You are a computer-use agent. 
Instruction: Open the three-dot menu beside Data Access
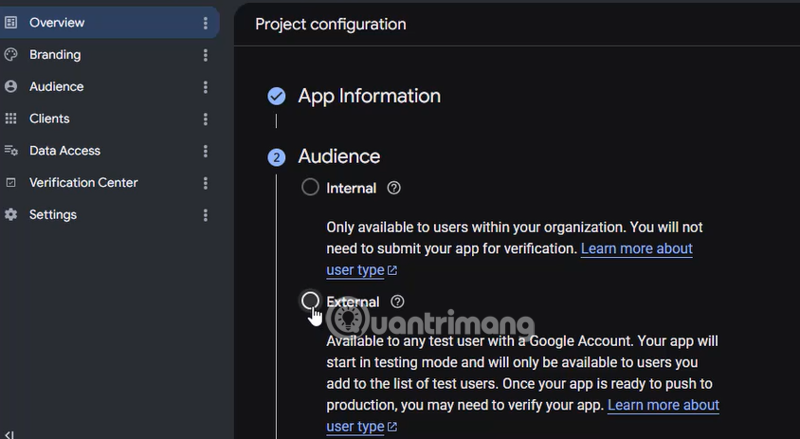pyautogui.click(x=205, y=151)
